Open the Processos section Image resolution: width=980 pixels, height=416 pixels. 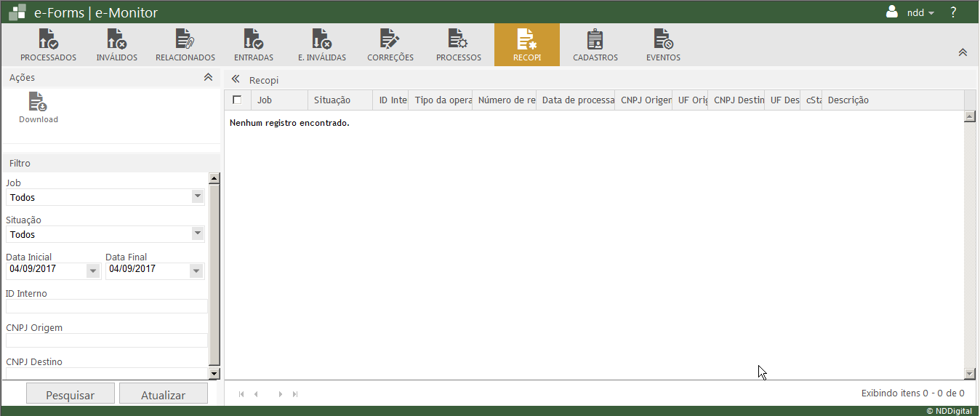(x=459, y=45)
